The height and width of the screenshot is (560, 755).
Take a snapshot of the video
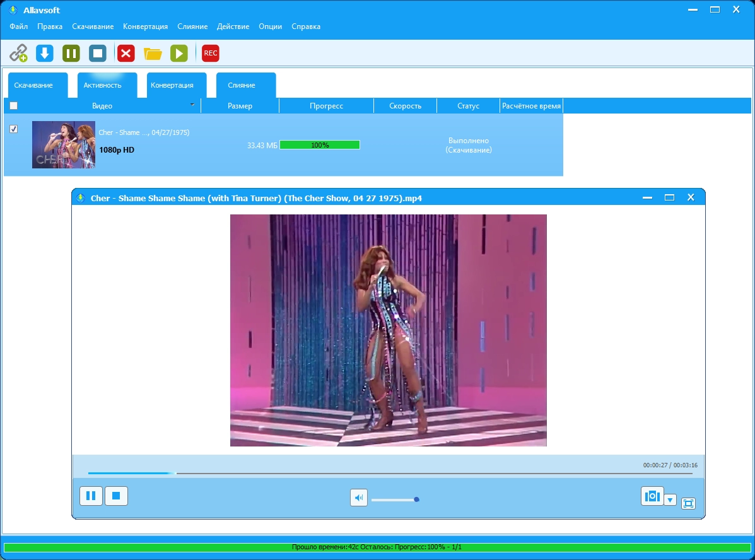[652, 496]
